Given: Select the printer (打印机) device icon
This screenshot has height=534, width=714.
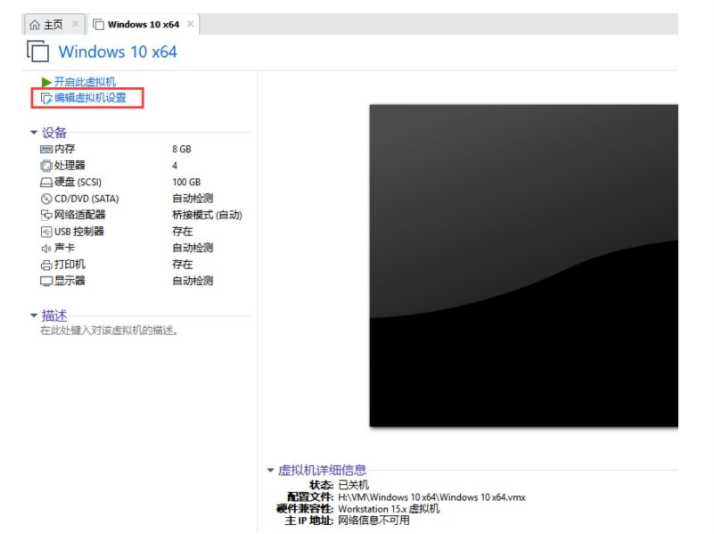Looking at the screenshot, I should (46, 264).
